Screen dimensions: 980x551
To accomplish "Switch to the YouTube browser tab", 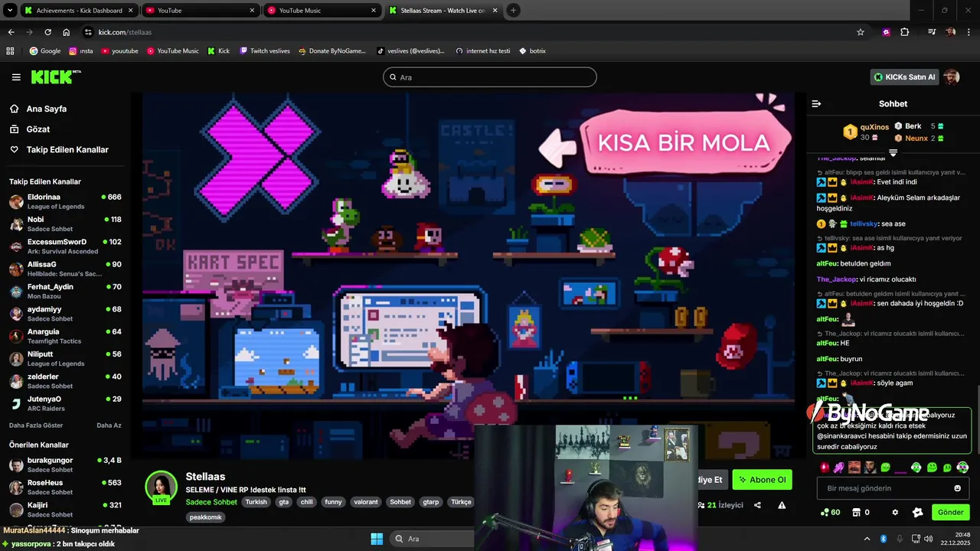I will (x=201, y=11).
